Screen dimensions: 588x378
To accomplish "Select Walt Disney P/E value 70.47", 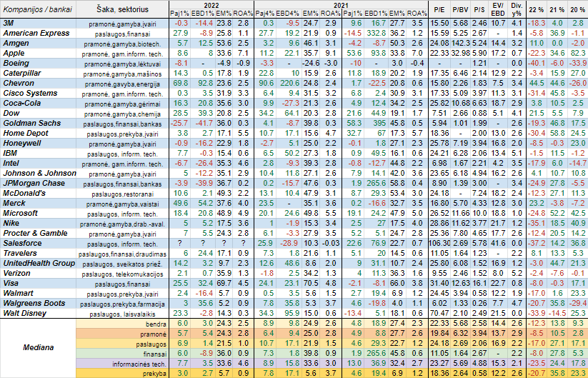I will pyautogui.click(x=439, y=313).
